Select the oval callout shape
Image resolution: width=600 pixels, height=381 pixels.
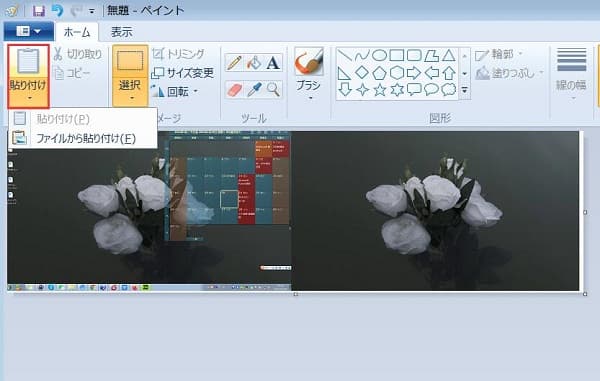pyautogui.click(x=431, y=90)
